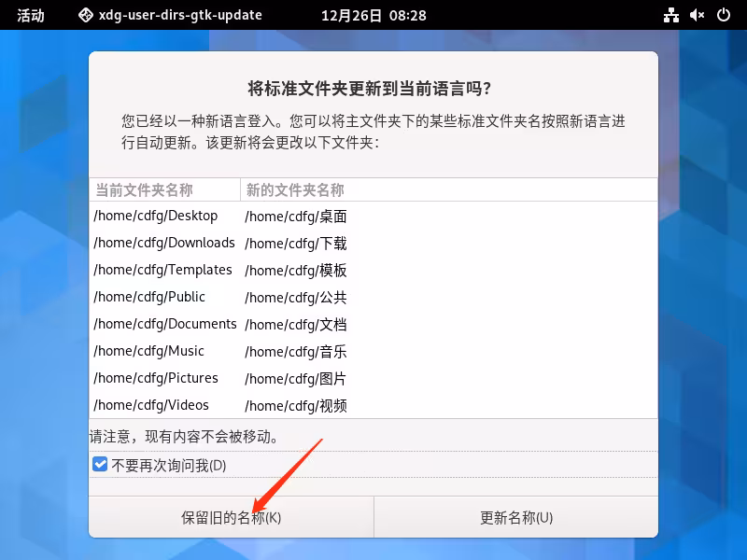Click the new name /home/cdfg/下载
This screenshot has height=560, width=747.
(296, 244)
